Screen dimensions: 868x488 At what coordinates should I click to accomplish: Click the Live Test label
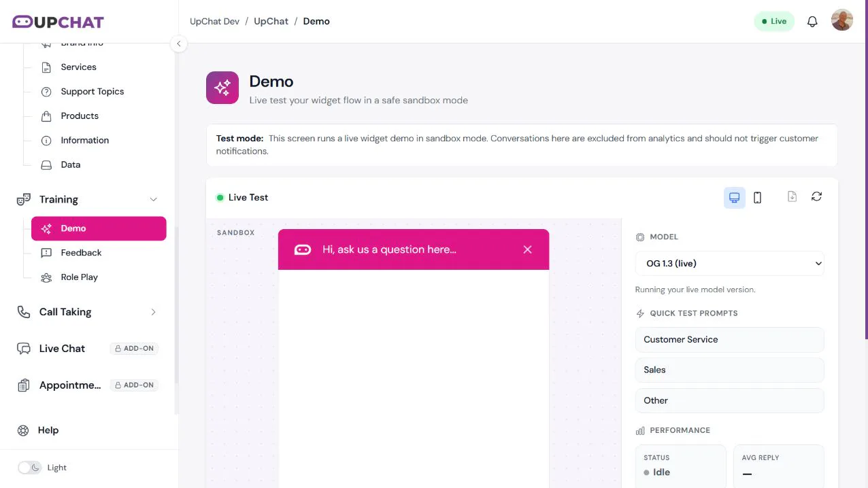click(x=248, y=198)
